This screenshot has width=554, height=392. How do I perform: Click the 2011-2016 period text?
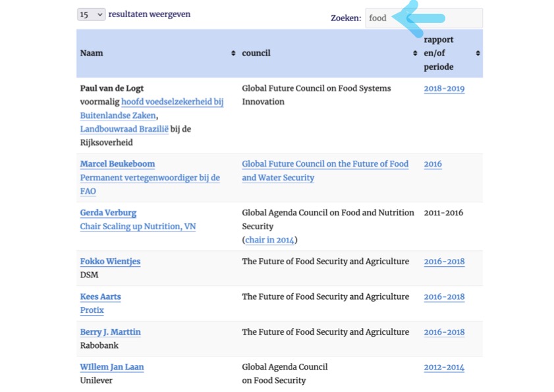coord(443,213)
